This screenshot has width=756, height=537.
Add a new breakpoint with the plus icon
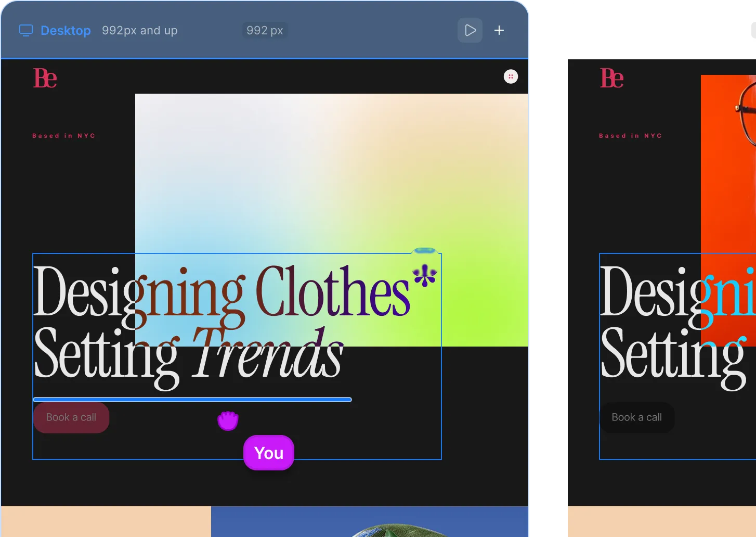499,30
